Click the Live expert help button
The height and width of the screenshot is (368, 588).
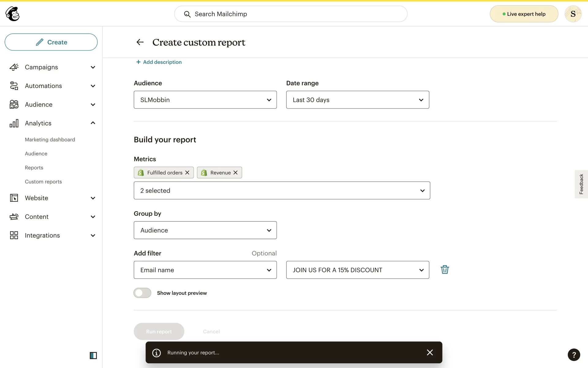tap(524, 14)
